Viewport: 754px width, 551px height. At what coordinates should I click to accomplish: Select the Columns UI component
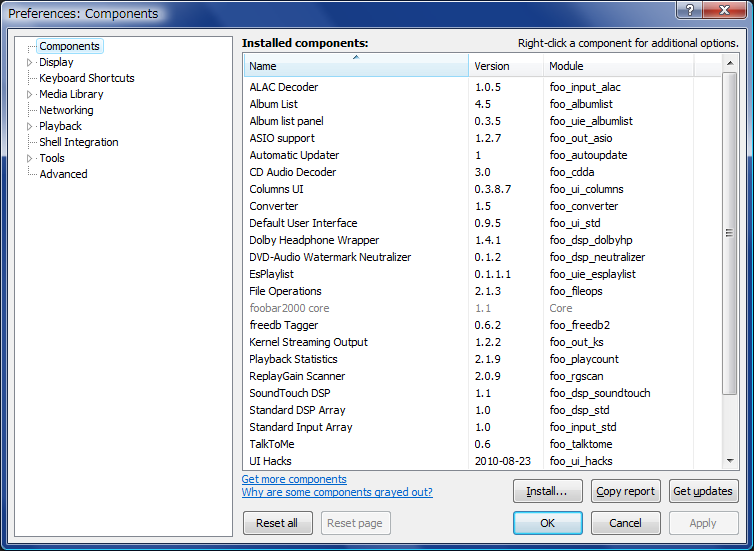(x=482, y=189)
